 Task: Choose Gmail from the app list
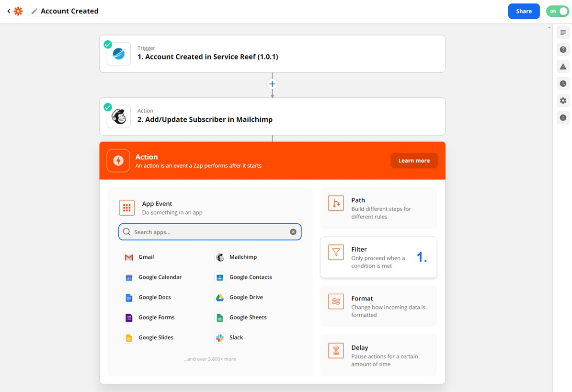click(139, 257)
